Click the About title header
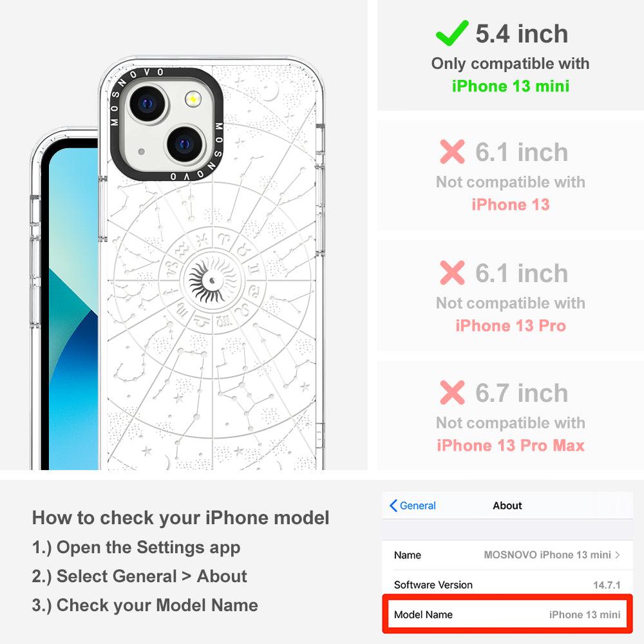644x644 pixels. point(507,506)
